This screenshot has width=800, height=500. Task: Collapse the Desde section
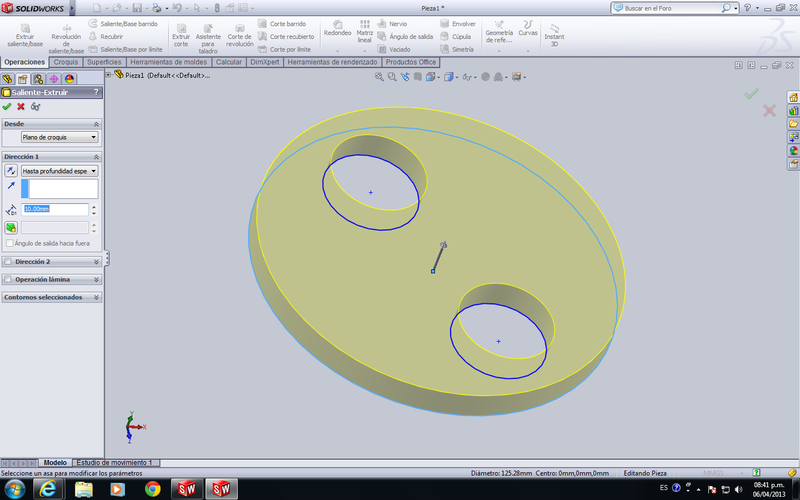click(x=96, y=124)
